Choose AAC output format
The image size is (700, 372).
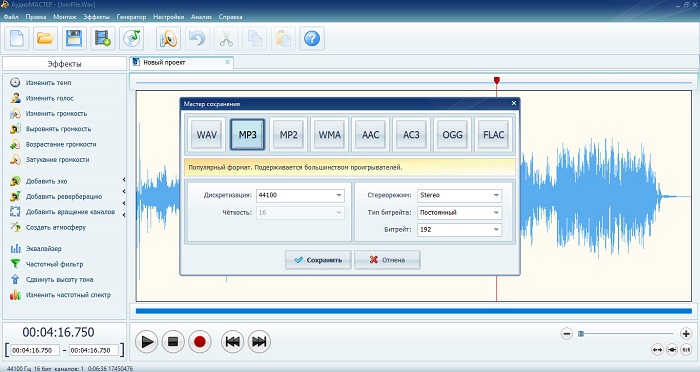coord(371,134)
